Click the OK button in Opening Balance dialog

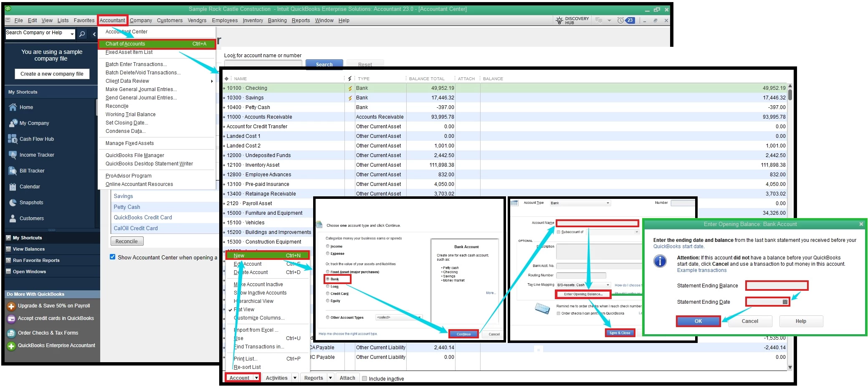click(x=698, y=321)
